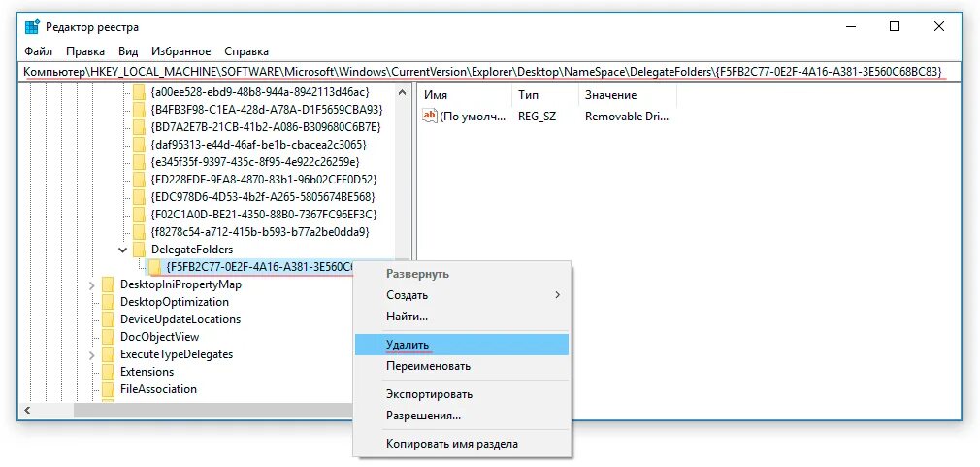Image resolution: width=980 pixels, height=467 pixels.
Task: Choose Переименовать in the context menu
Action: point(461,366)
